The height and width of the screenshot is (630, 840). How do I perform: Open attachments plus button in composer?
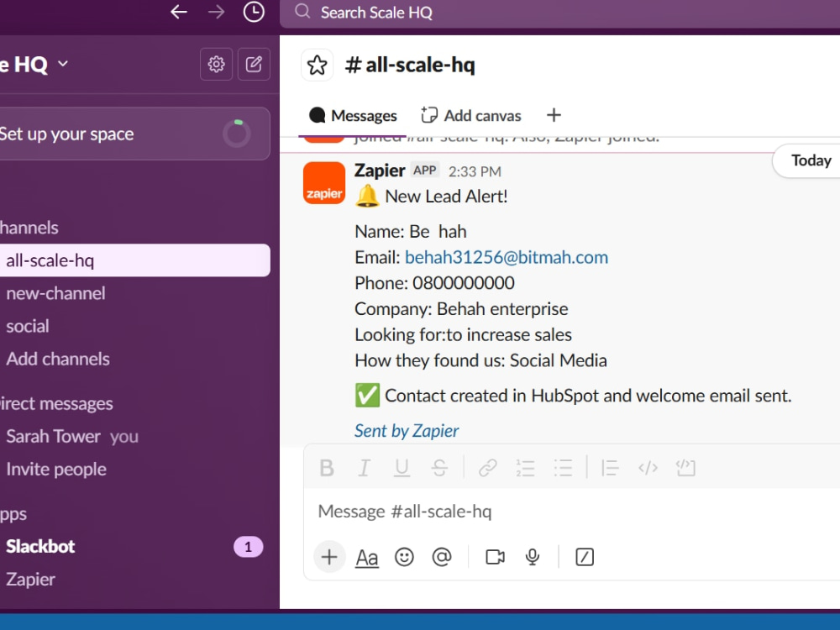pyautogui.click(x=329, y=557)
